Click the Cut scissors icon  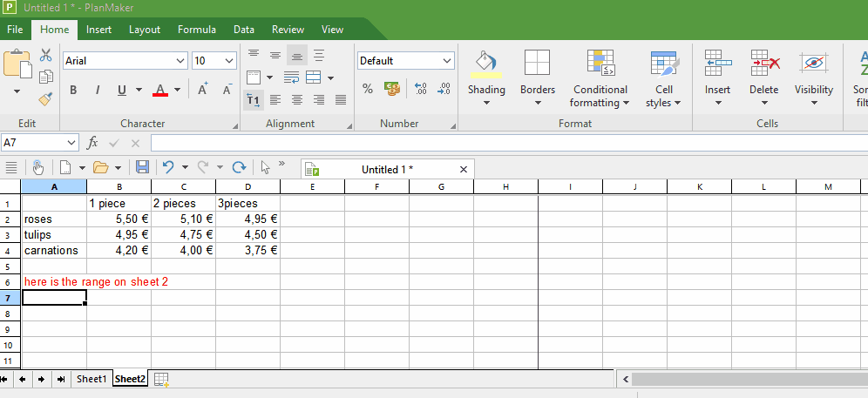click(x=46, y=56)
